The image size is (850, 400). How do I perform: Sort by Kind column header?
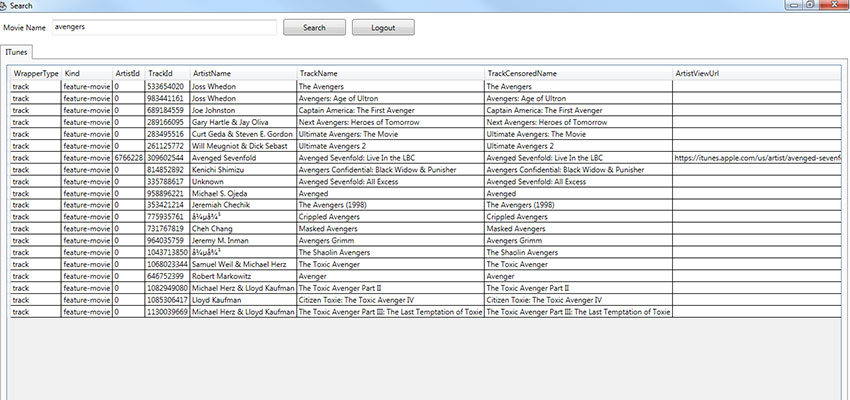[x=87, y=73]
